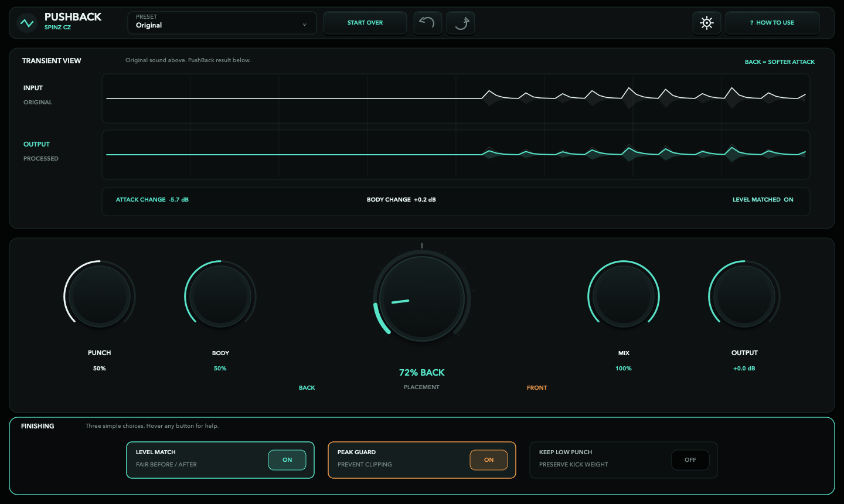
Task: Click the preset dropdown chevron arrow
Action: (x=304, y=25)
